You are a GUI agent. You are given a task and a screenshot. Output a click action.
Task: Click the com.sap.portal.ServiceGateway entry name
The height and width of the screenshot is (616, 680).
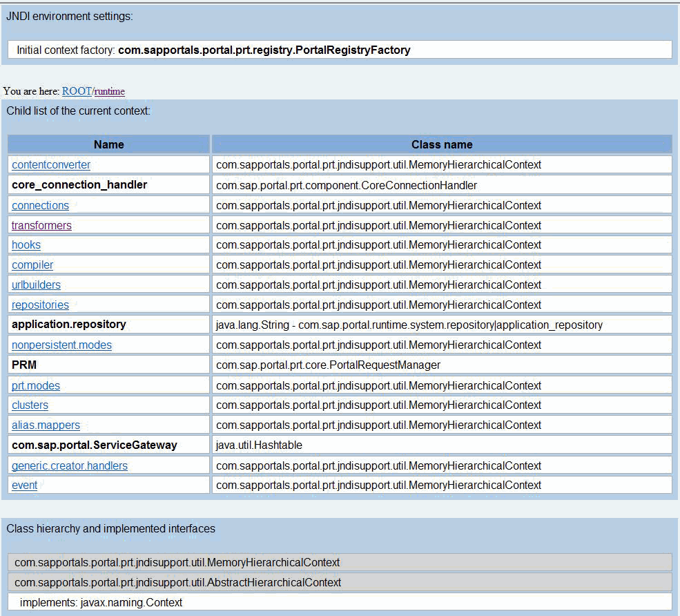95,445
